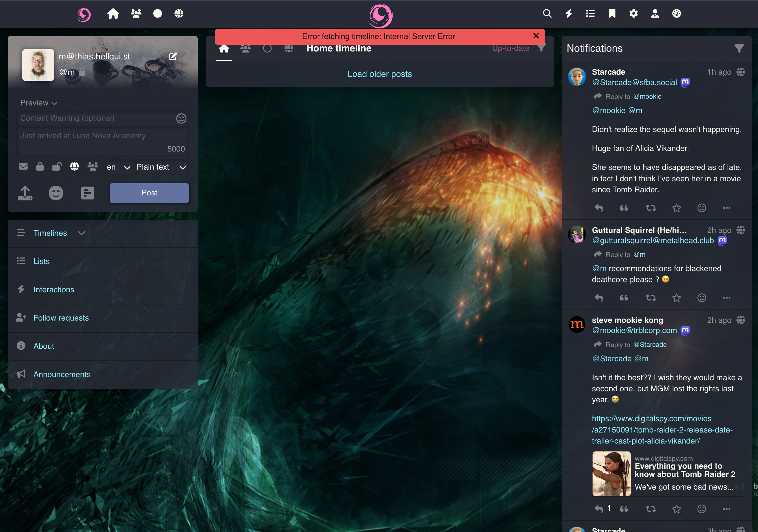Viewport: 758px width, 532px height.
Task: Open the Plain text format dropdown
Action: (x=161, y=167)
